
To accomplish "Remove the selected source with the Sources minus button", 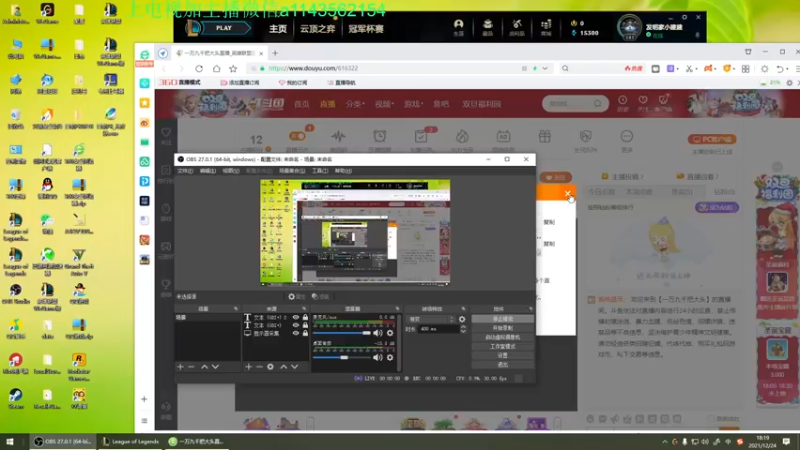I will tap(259, 366).
